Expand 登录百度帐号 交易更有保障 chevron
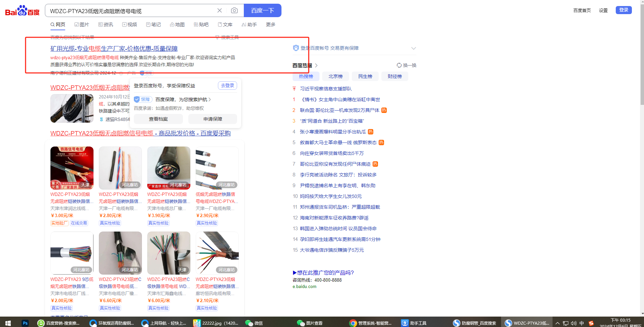 pyautogui.click(x=413, y=48)
